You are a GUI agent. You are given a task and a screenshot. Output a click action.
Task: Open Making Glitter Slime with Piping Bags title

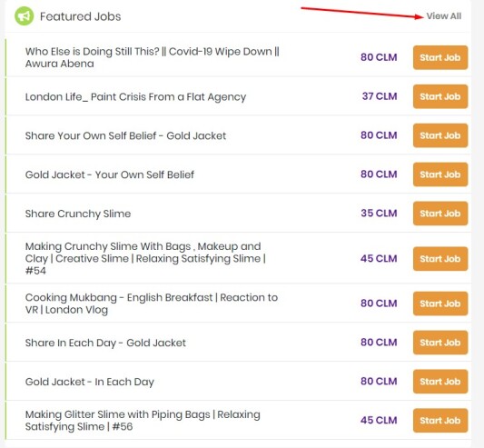pyautogui.click(x=143, y=420)
